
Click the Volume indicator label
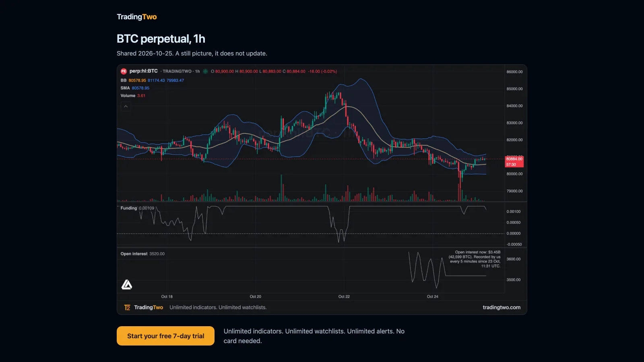click(x=128, y=96)
